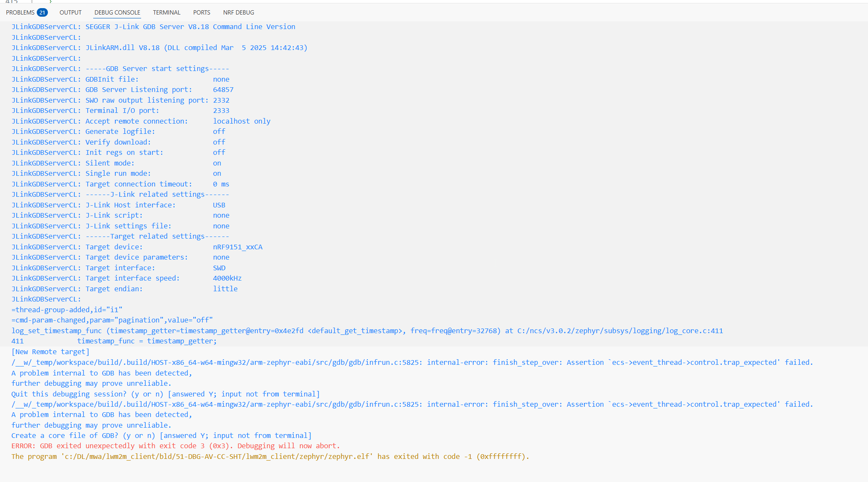The width and height of the screenshot is (868, 482).
Task: Click the J-Link script 'none' value
Action: point(221,215)
